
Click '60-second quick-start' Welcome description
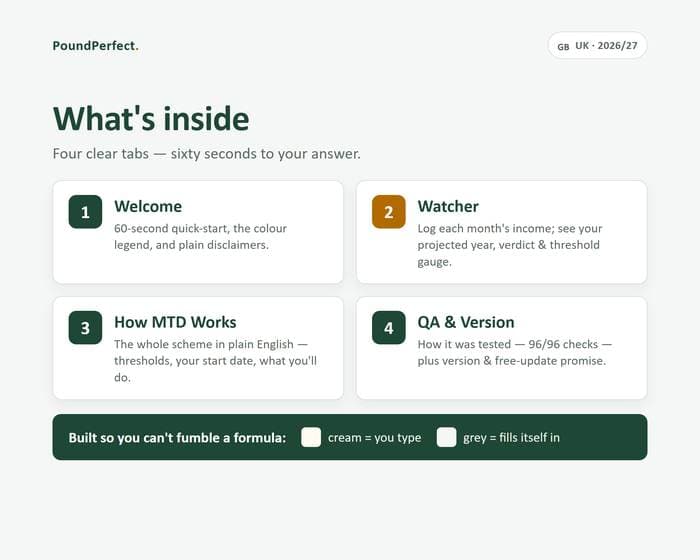pos(200,237)
